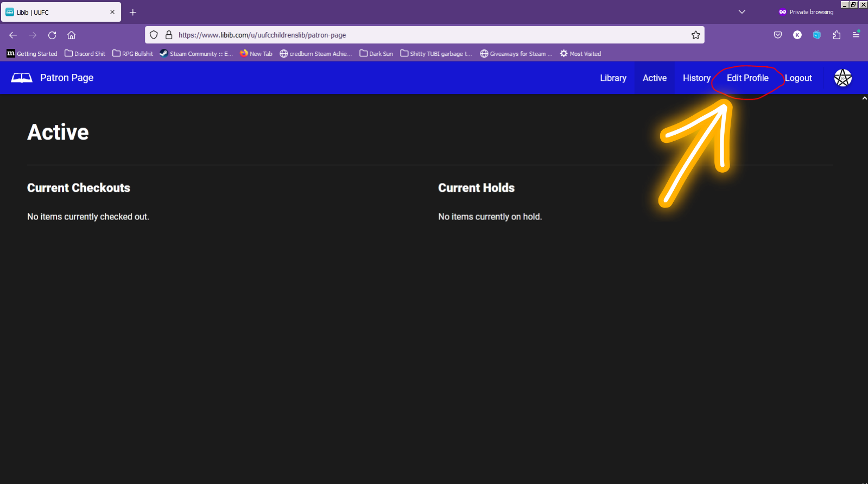
Task: Open the Discord Shit bookmark folder
Action: [x=85, y=54]
